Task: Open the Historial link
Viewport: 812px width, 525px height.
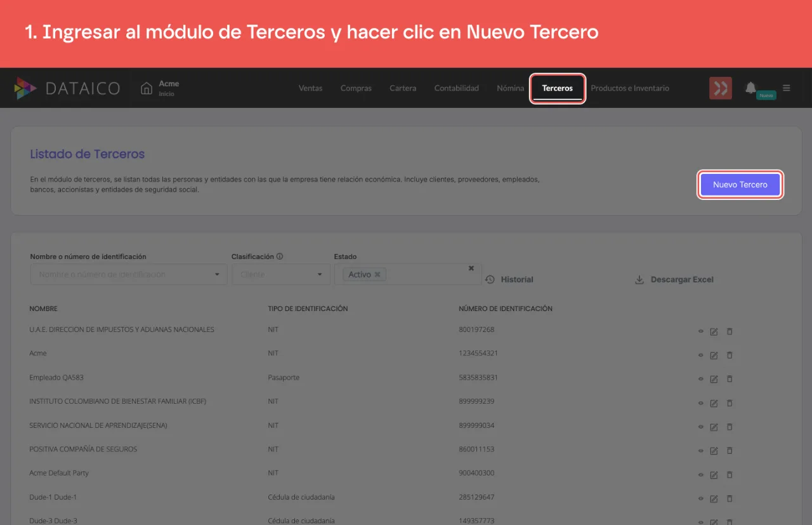Action: pyautogui.click(x=509, y=279)
